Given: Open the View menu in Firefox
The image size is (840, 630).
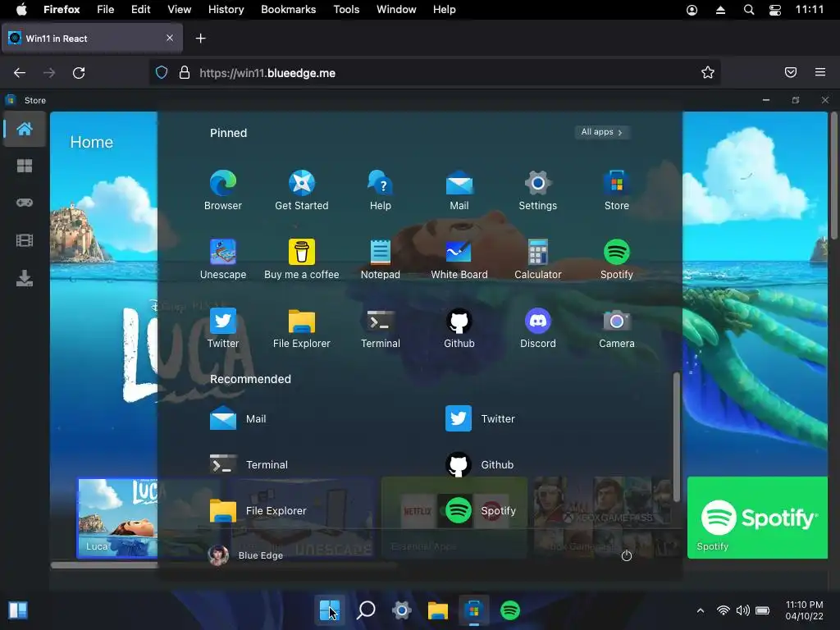Looking at the screenshot, I should tap(179, 10).
